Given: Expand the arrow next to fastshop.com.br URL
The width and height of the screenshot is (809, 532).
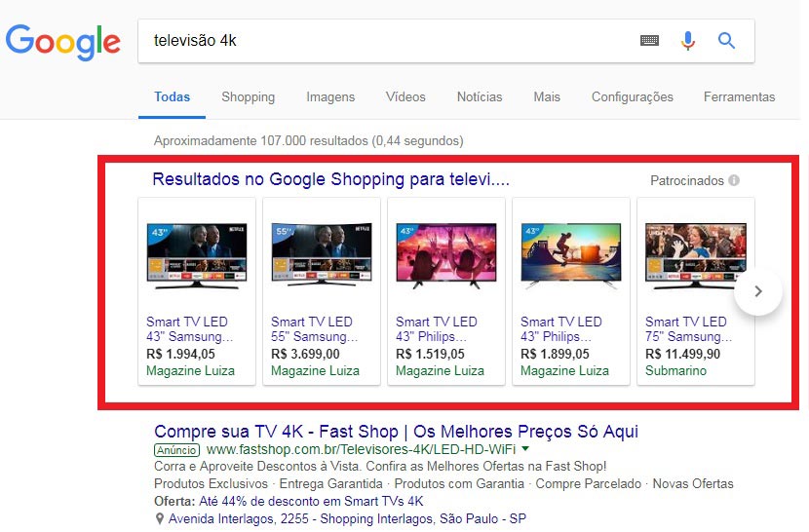Looking at the screenshot, I should point(525,449).
